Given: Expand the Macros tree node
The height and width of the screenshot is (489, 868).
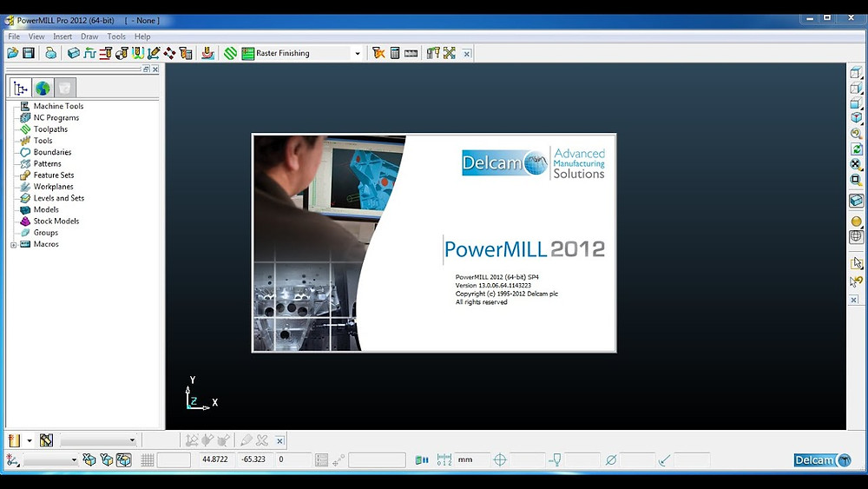Looking at the screenshot, I should (x=13, y=244).
